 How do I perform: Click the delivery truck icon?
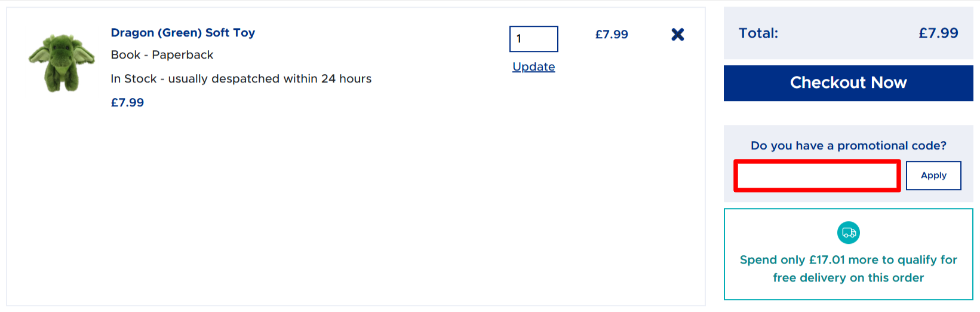pos(848,233)
